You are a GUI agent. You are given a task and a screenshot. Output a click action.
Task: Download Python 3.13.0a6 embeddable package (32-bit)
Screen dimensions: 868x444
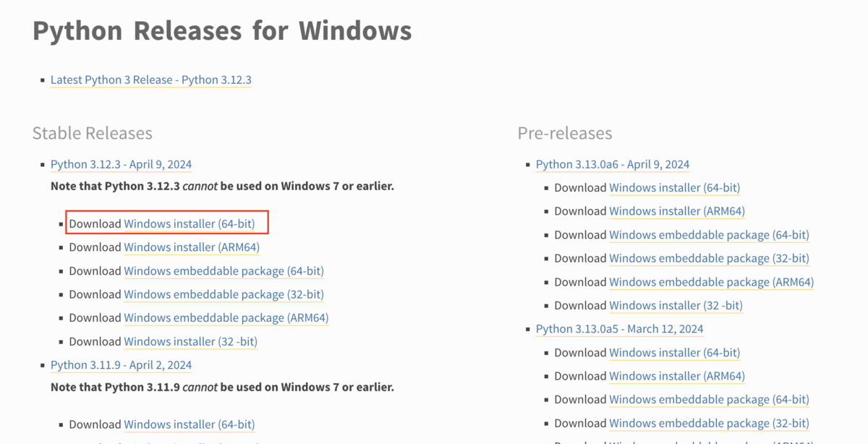709,258
